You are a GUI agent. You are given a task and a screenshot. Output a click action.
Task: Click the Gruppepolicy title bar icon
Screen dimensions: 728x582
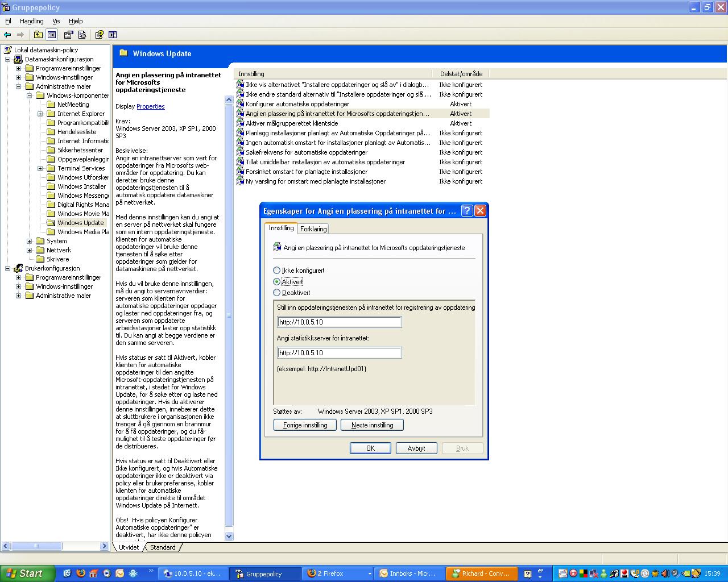6,7
